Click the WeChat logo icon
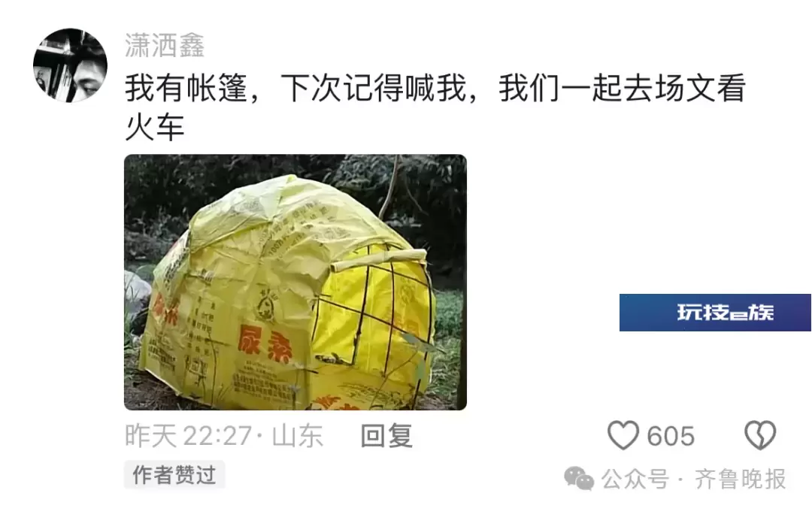The image size is (812, 511). (578, 479)
